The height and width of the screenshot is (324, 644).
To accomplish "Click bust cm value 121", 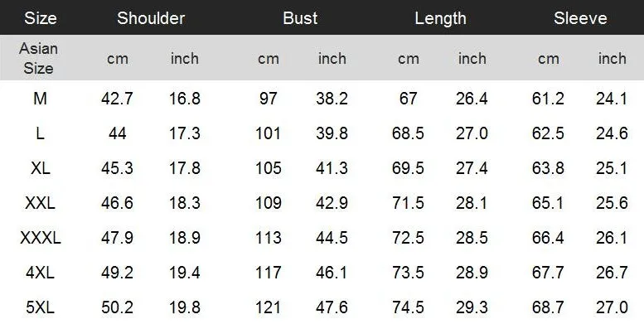I will pyautogui.click(x=269, y=307).
